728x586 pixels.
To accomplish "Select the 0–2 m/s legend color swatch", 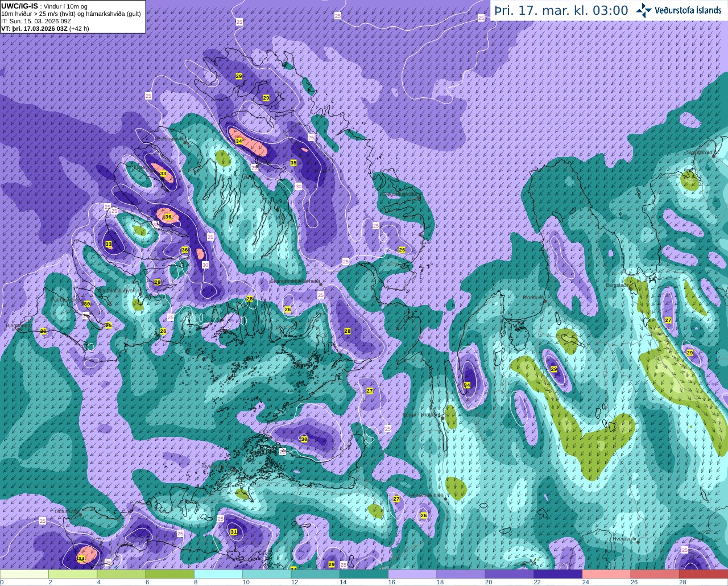I will (x=24, y=574).
